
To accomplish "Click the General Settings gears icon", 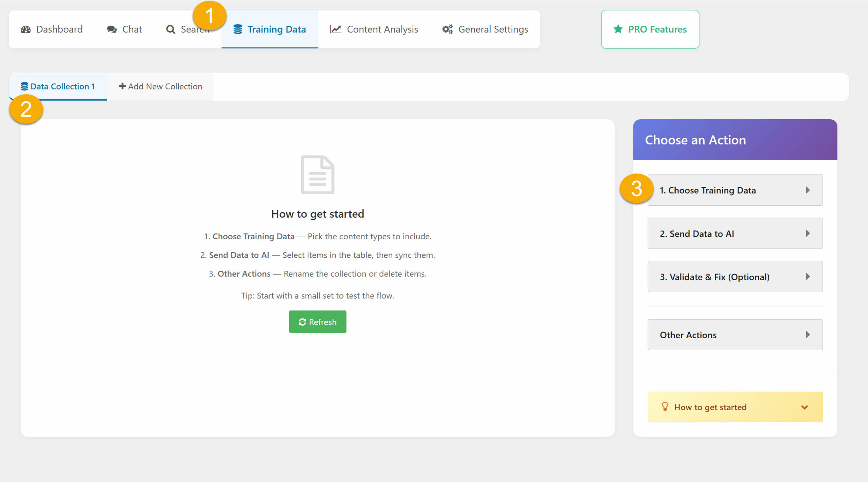I will [x=447, y=29].
